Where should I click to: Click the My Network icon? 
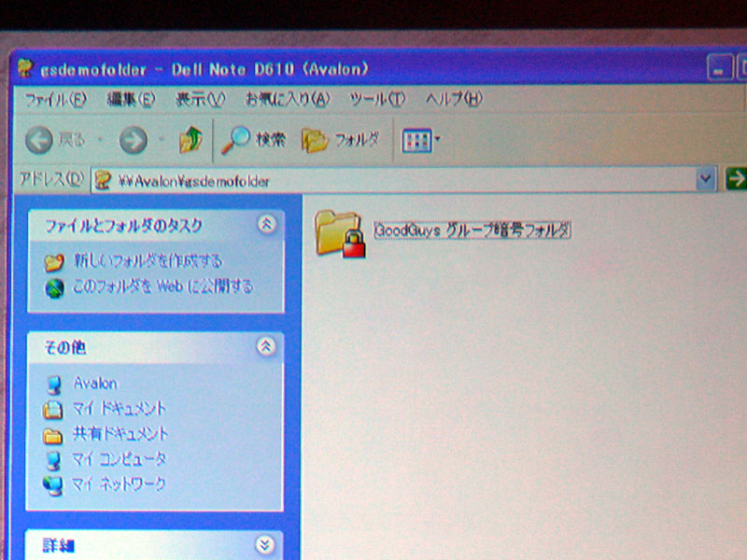(53, 485)
